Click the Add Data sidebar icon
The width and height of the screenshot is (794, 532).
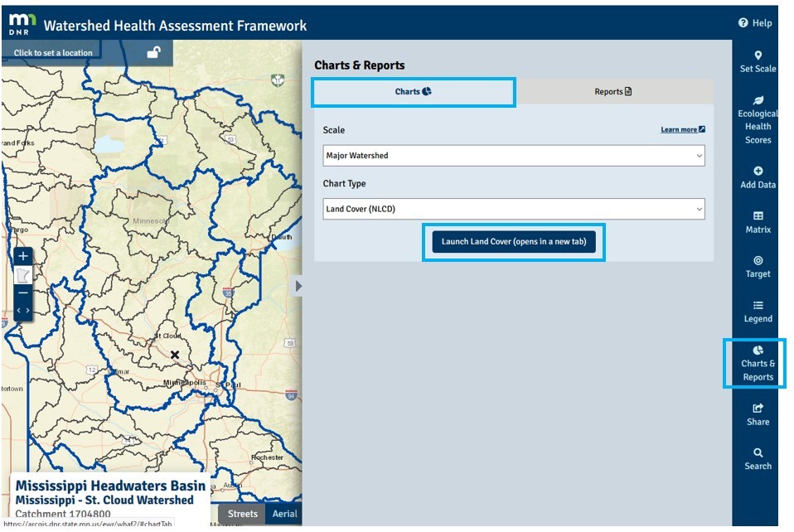[758, 178]
